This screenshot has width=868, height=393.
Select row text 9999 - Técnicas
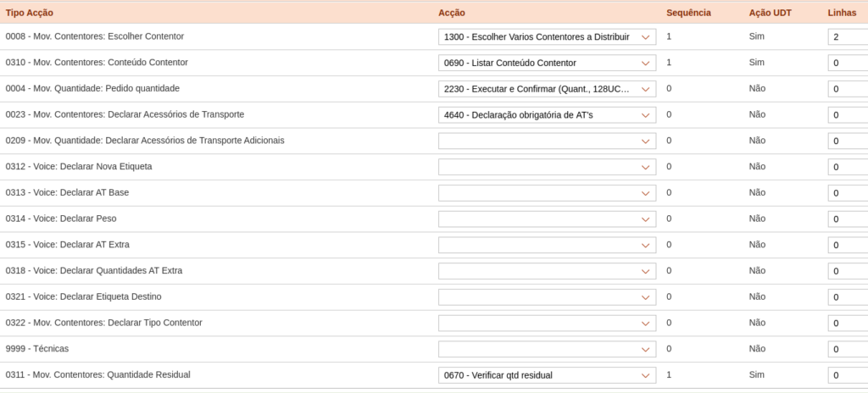(x=37, y=348)
